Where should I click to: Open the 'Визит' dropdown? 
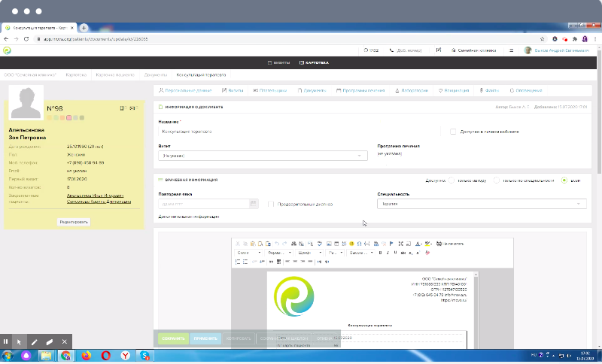(263, 156)
